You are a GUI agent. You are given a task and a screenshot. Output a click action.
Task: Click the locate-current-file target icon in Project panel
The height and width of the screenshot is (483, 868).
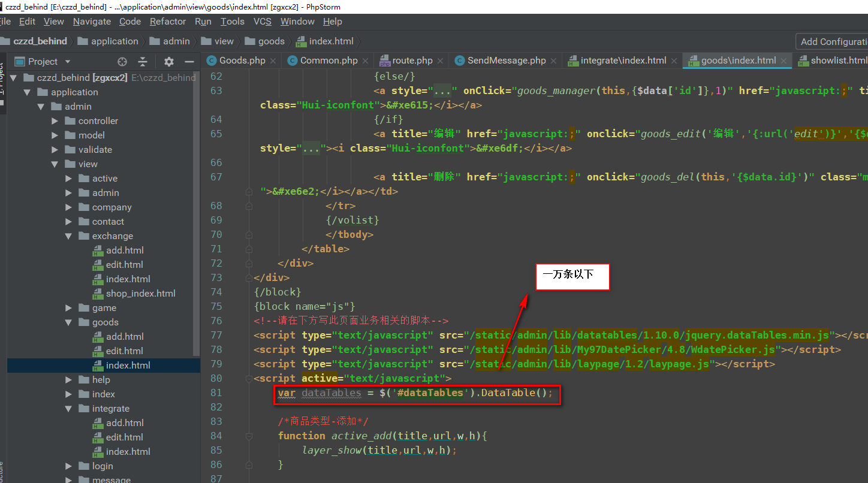[122, 62]
